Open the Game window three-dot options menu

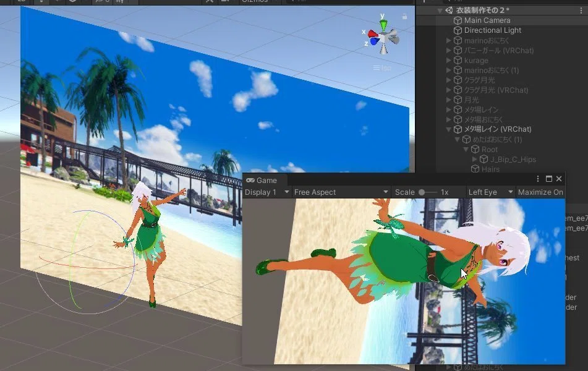click(538, 179)
